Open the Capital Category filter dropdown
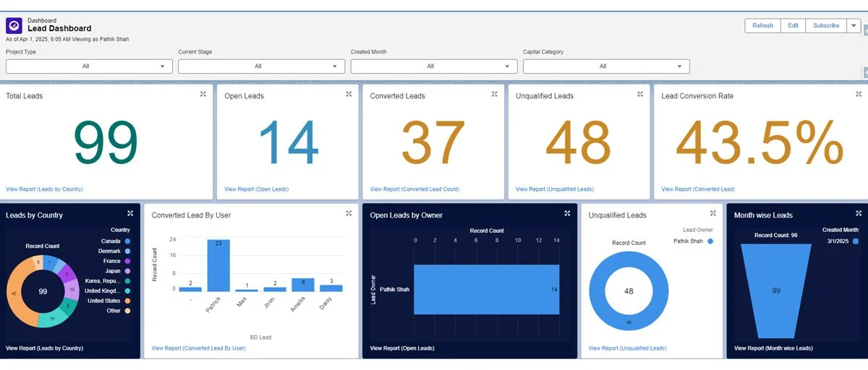The image size is (868, 370). (605, 66)
